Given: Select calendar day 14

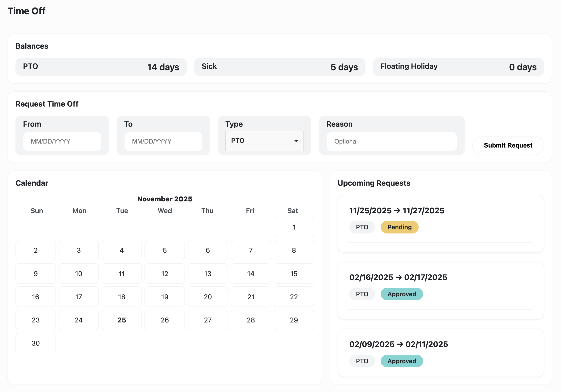Looking at the screenshot, I should click(251, 274).
